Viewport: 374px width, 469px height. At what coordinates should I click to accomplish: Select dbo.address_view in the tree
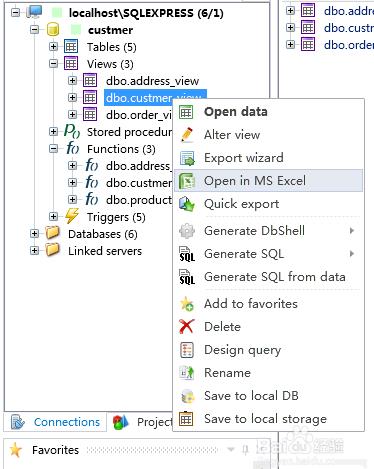tap(152, 81)
